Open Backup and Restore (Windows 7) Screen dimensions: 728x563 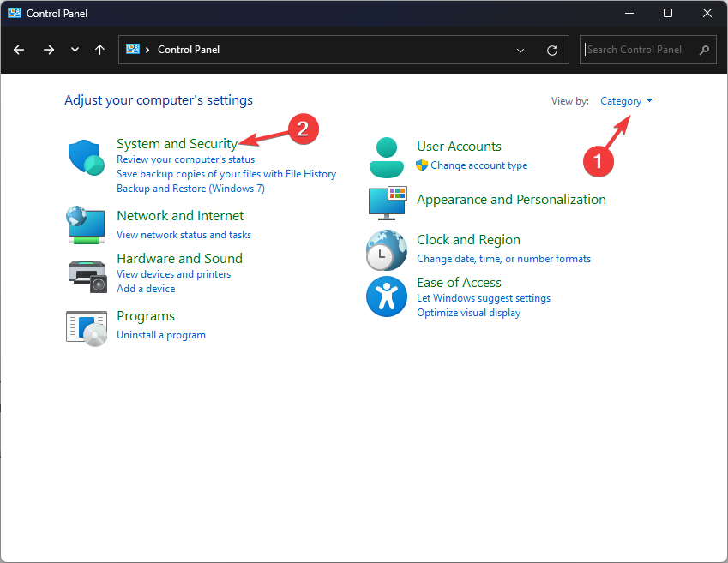click(x=190, y=188)
